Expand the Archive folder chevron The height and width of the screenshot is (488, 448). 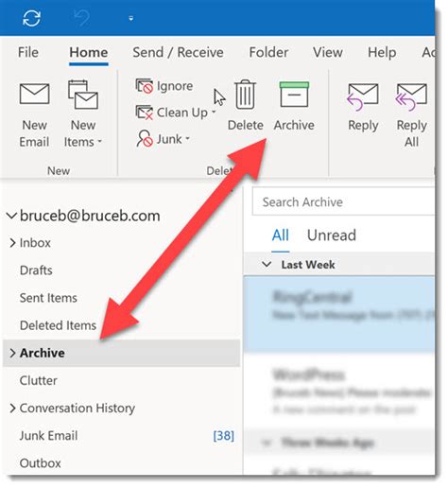(x=12, y=353)
